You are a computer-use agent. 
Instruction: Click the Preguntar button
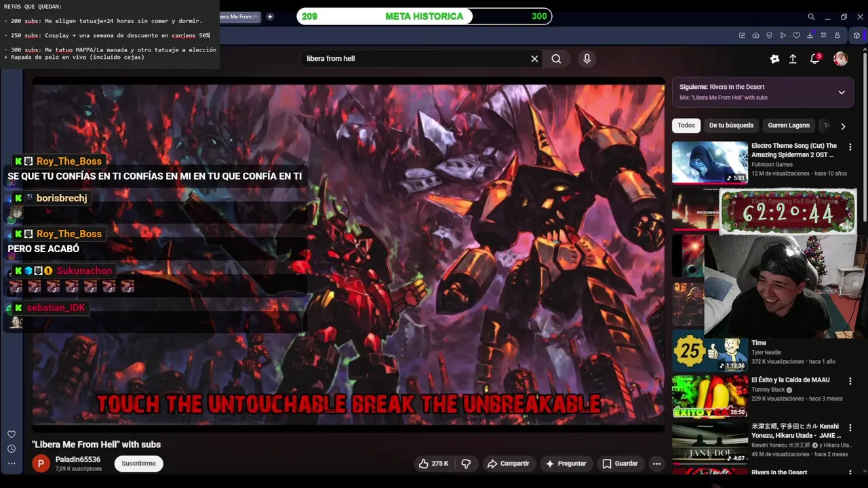coord(566,464)
